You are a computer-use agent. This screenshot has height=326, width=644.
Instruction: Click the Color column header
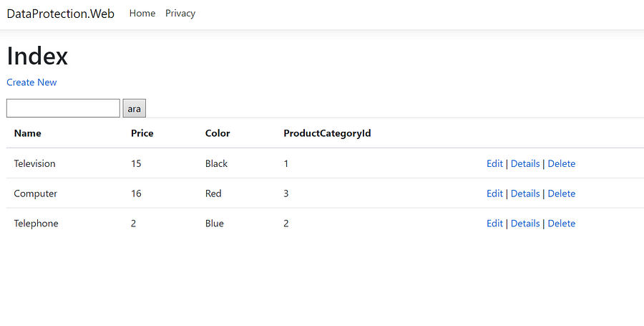pos(218,133)
